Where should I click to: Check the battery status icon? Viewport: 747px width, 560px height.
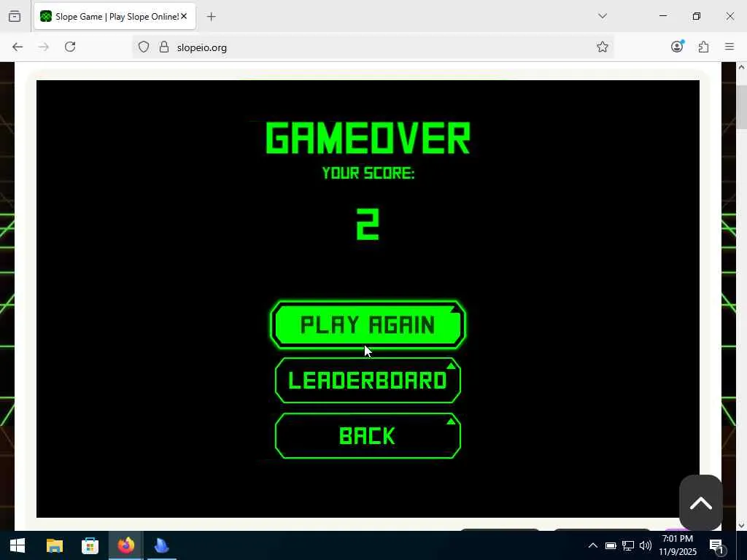(611, 545)
